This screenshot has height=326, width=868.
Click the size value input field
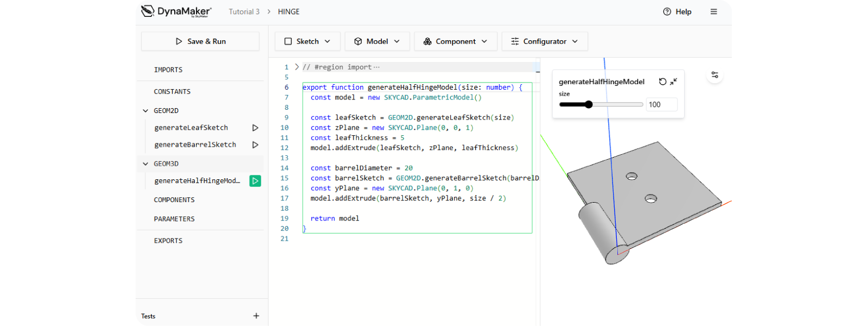tap(661, 104)
